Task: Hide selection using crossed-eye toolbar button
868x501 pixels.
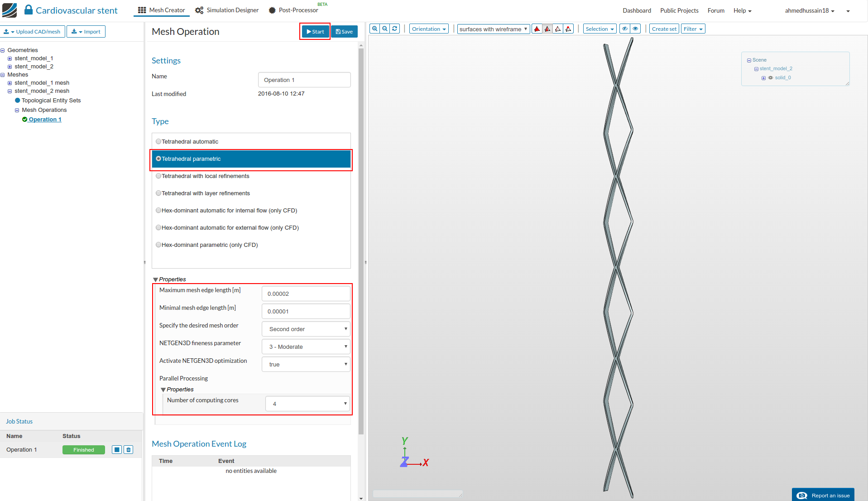Action: [625, 29]
